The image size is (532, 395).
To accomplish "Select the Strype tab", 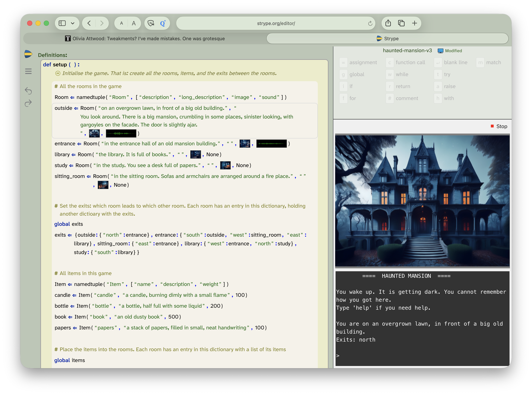I will pos(387,38).
